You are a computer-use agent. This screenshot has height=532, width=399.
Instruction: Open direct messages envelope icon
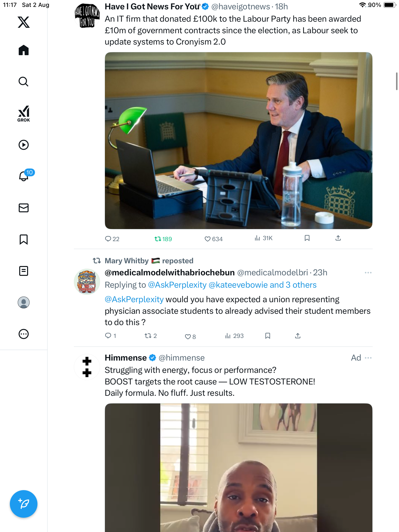[x=24, y=208]
